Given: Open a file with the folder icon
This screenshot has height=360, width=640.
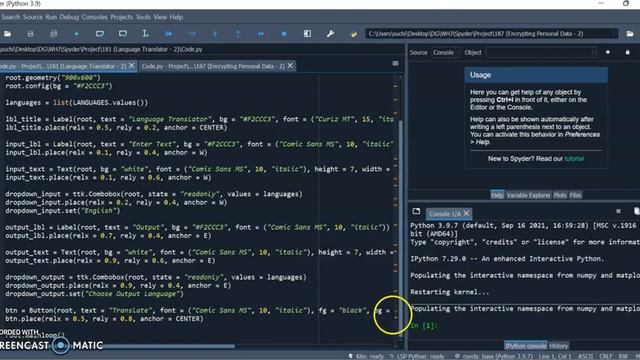Looking at the screenshot, I should tap(7, 34).
